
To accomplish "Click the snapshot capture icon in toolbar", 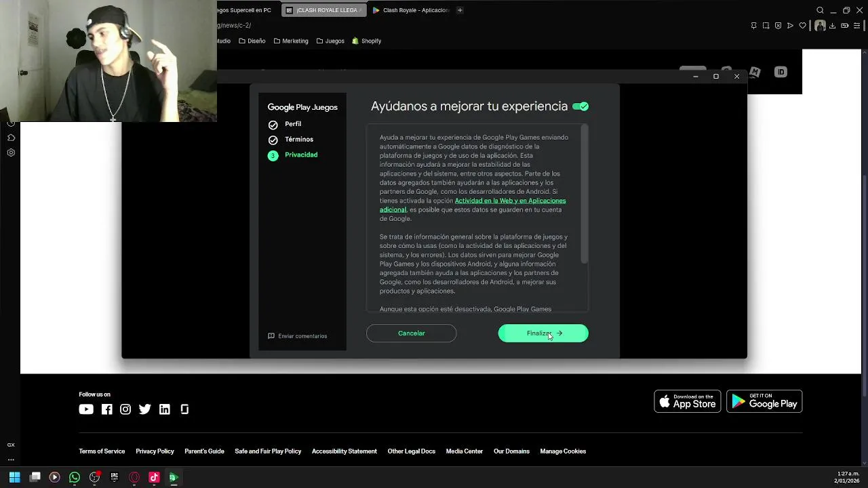I will (766, 26).
